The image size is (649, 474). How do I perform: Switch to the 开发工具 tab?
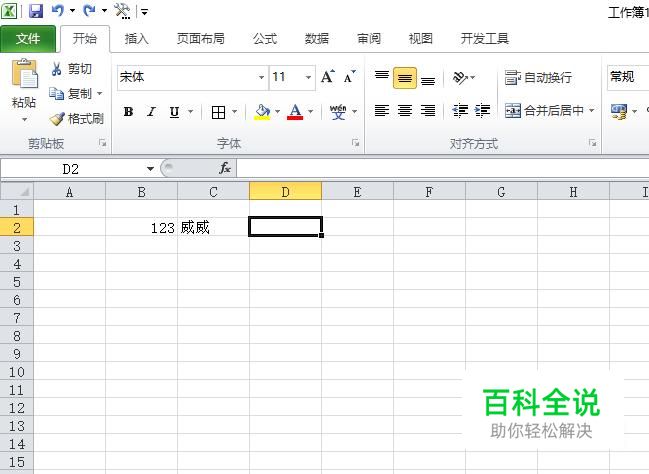485,39
